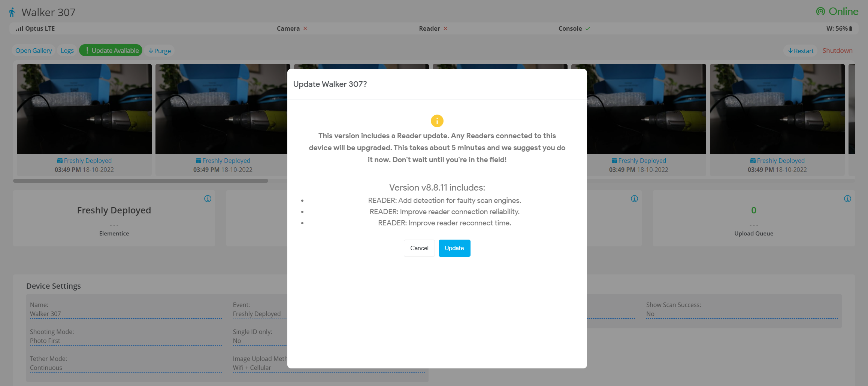Screen dimensions: 868x386
Task: Click the down arrow icon on Purge
Action: (x=151, y=51)
